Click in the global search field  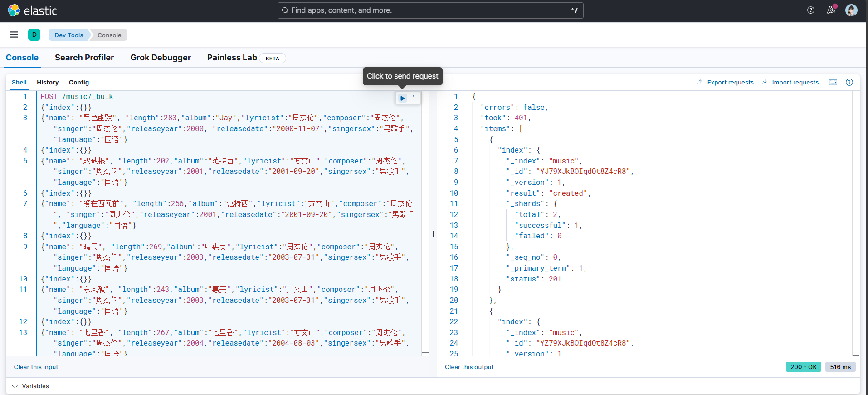(x=430, y=10)
